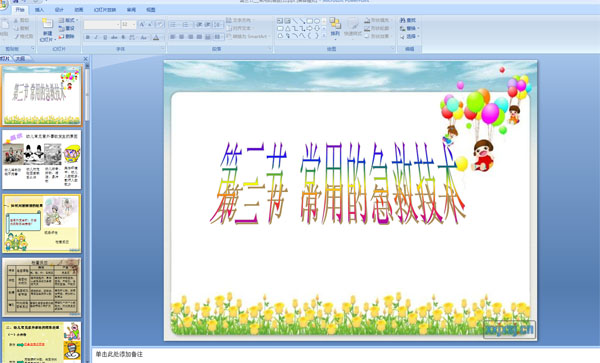This screenshot has width=600, height=363.
Task: Open the Text Direction (文字方向) button
Action: [x=240, y=20]
